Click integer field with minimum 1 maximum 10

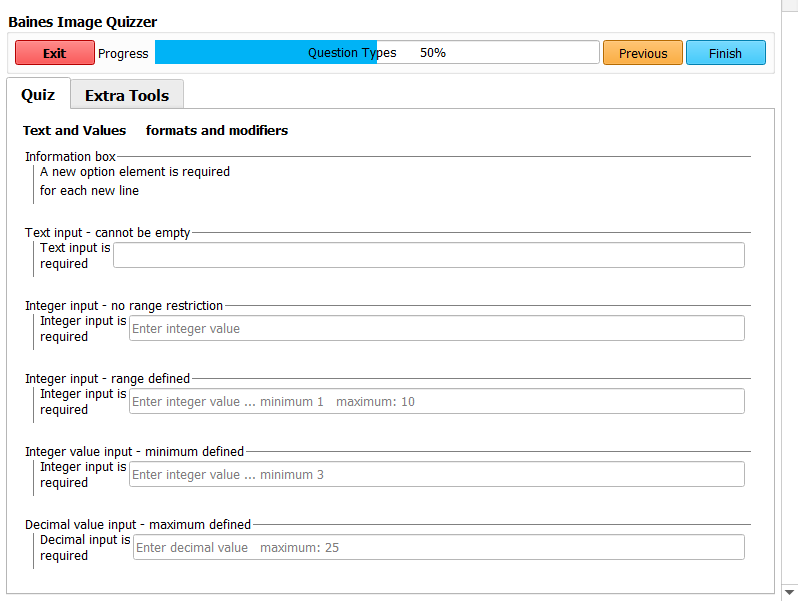tap(436, 401)
